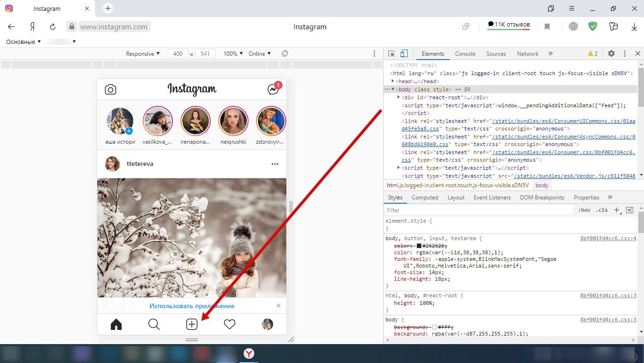The height and width of the screenshot is (363, 644).
Task: Expand more style pane tabs chevron
Action: pyautogui.click(x=610, y=197)
